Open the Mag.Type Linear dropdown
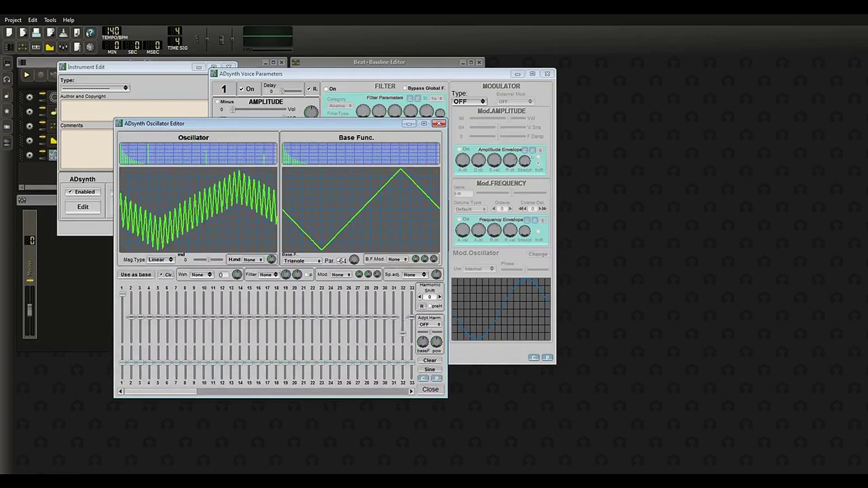Image resolution: width=868 pixels, height=488 pixels. 160,260
